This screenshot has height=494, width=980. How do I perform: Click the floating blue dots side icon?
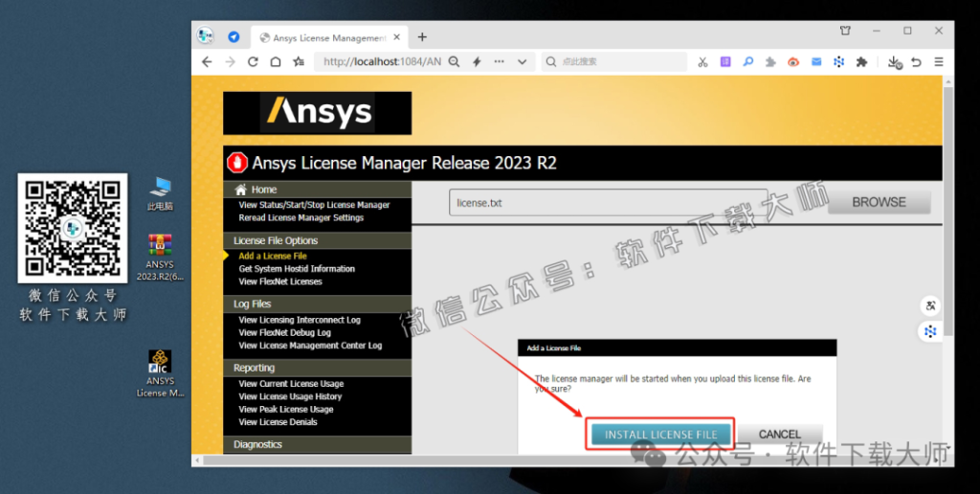[x=930, y=332]
